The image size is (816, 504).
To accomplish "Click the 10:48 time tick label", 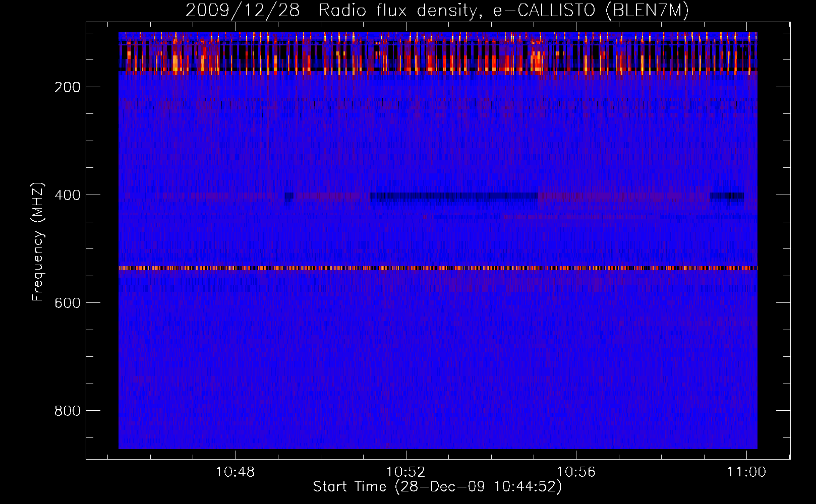I will point(236,472).
